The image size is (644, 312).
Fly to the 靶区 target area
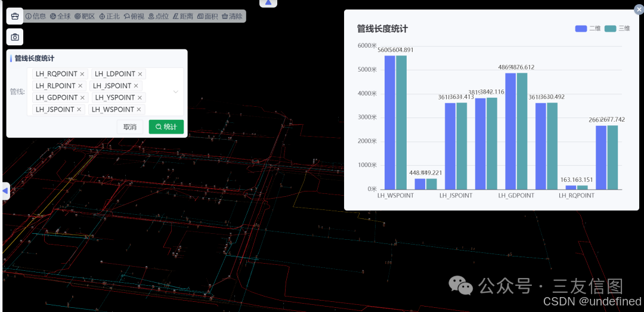[x=85, y=17]
